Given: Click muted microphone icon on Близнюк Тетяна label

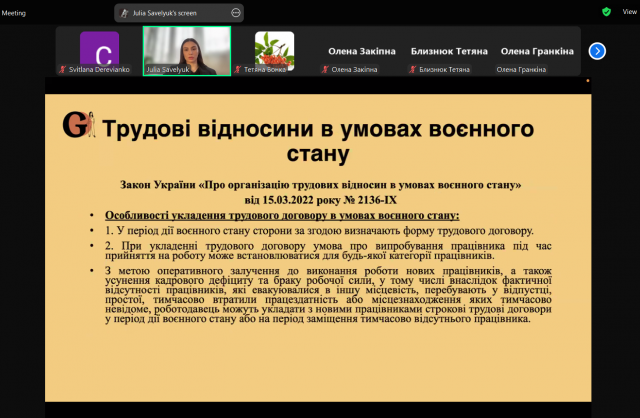Looking at the screenshot, I should pyautogui.click(x=413, y=69).
